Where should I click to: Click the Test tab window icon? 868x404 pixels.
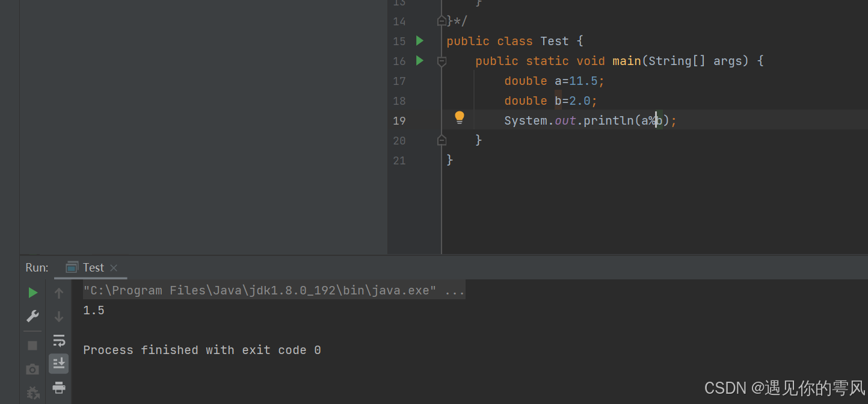[x=72, y=267]
